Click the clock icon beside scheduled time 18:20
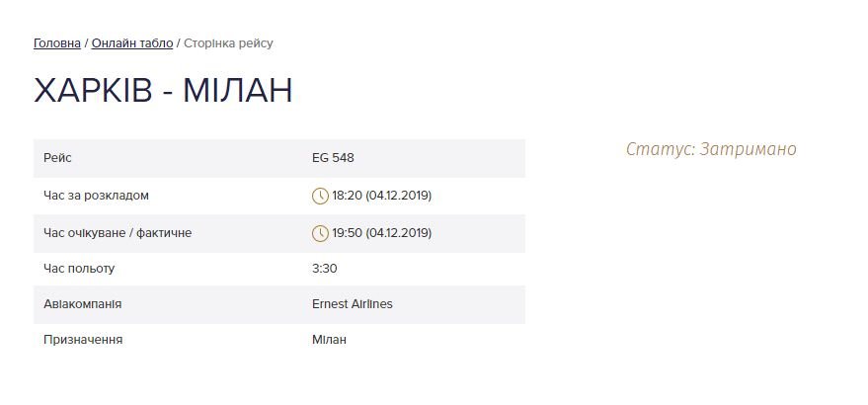The image size is (868, 405). pos(320,196)
